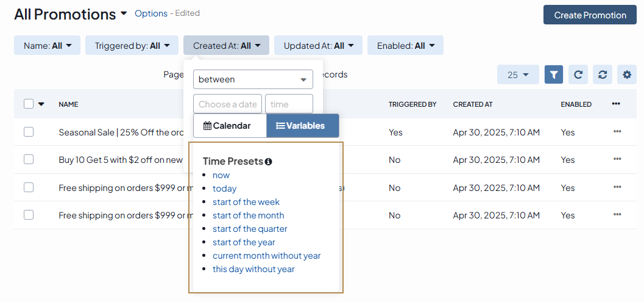The width and height of the screenshot is (644, 302).
Task: Click the refresh arrow icon
Action: 578,74
